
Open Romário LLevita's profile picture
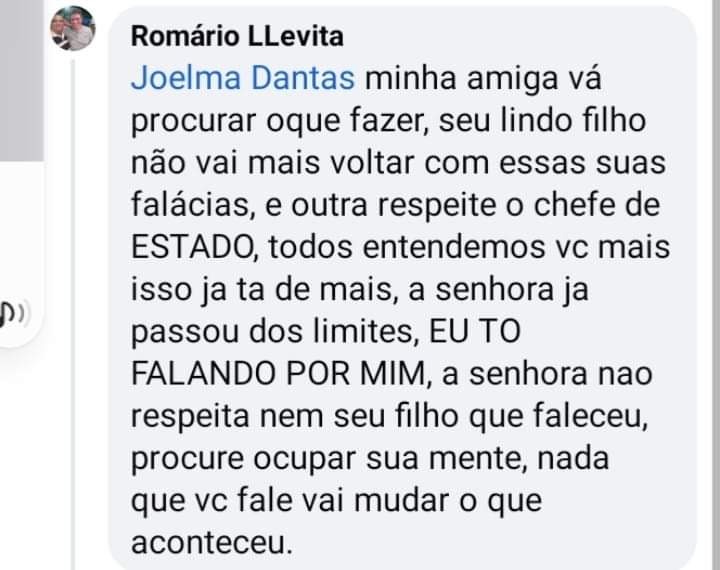73,28
